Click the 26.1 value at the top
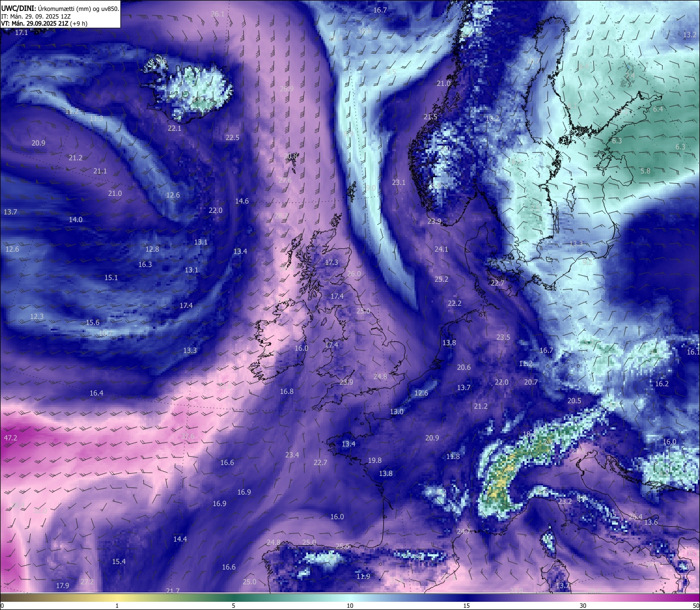Image resolution: width=700 pixels, height=610 pixels. [218, 14]
